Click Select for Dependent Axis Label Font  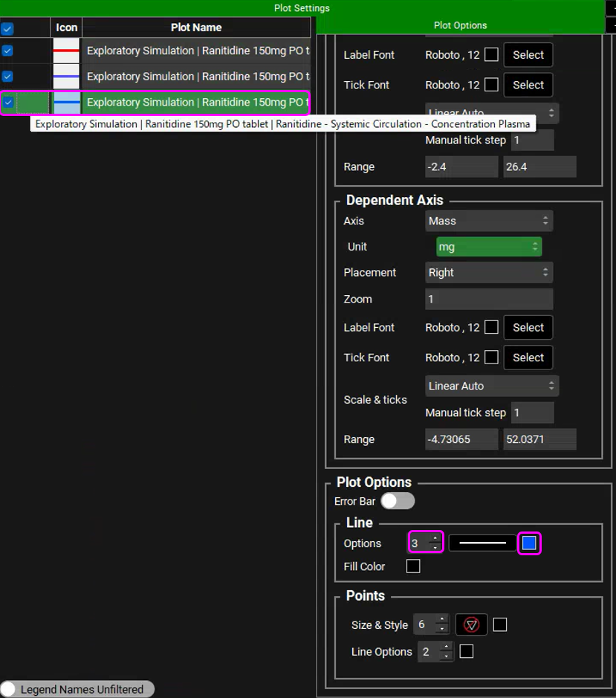528,328
